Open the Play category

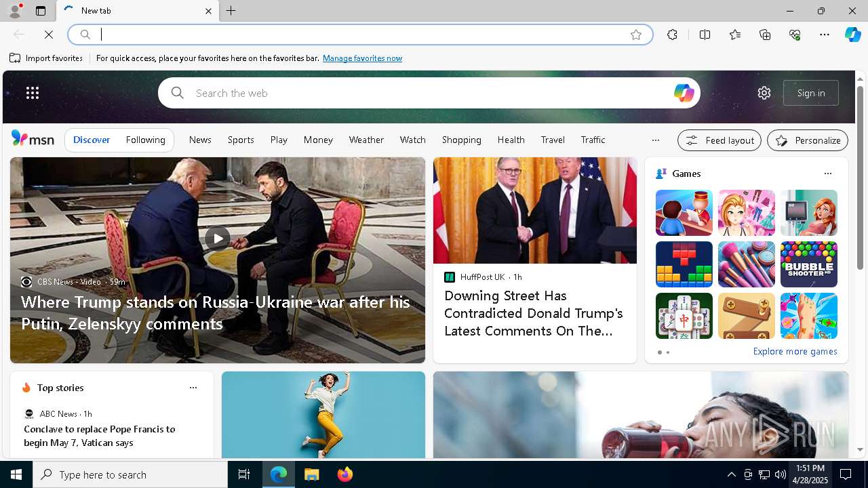(279, 140)
